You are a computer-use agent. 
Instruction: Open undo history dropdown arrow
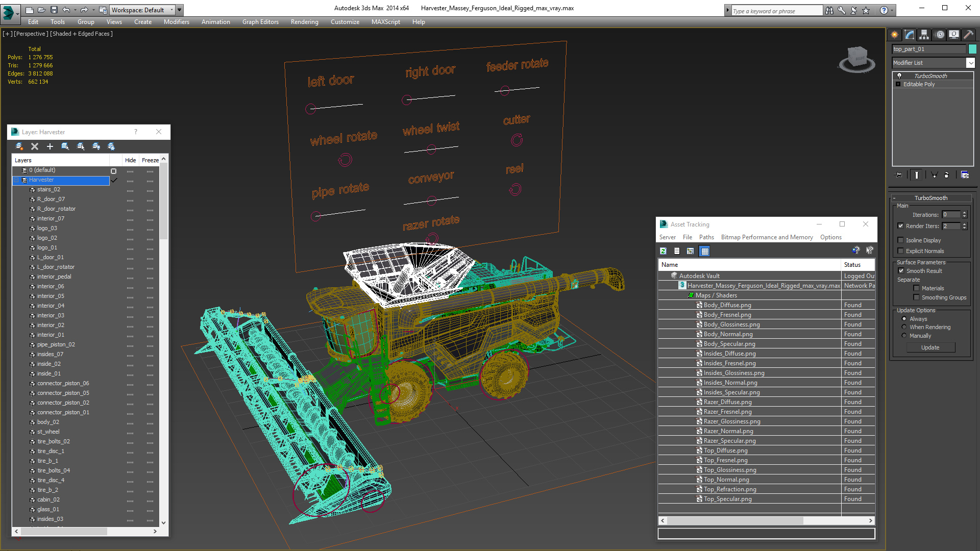(75, 10)
